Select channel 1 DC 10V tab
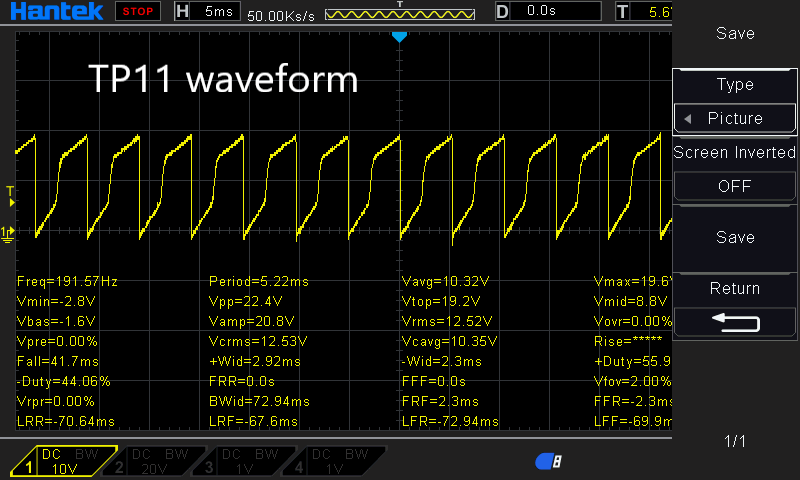Image resolution: width=800 pixels, height=480 pixels. (x=63, y=461)
